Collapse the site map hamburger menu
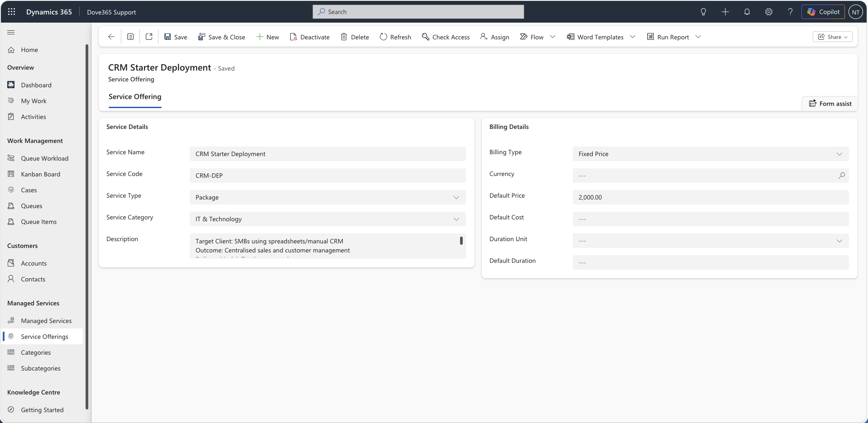868x423 pixels. pyautogui.click(x=11, y=32)
